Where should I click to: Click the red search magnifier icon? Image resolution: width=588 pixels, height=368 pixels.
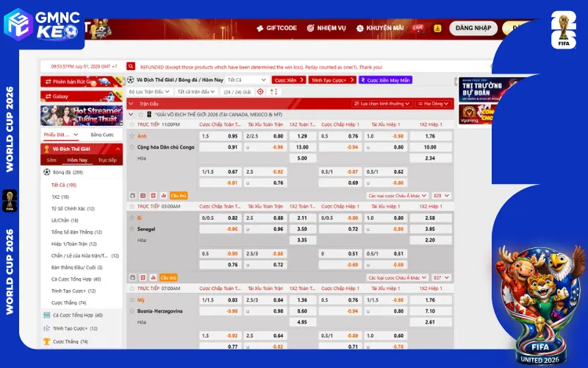(x=131, y=66)
